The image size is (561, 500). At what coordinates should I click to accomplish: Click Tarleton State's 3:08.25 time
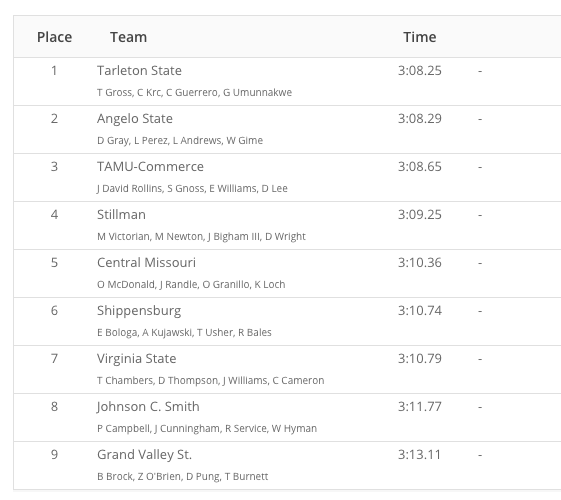click(420, 70)
